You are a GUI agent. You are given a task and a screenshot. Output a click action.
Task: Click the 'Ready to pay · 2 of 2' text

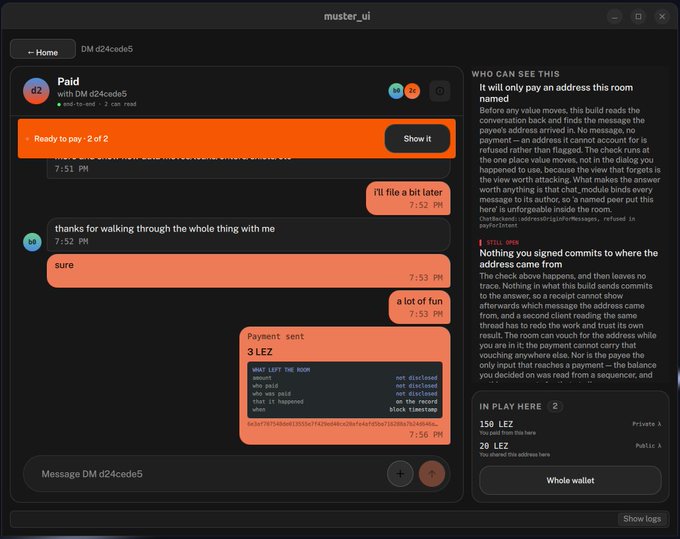(71, 139)
